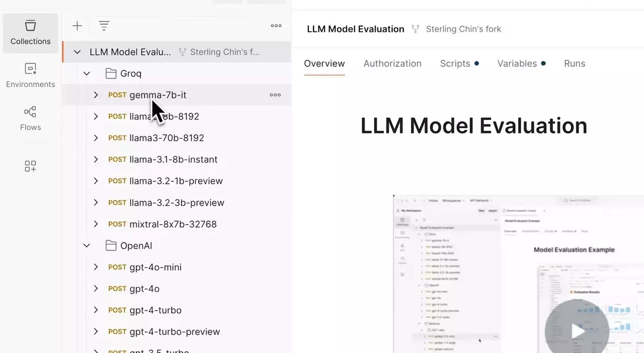The width and height of the screenshot is (644, 353).
Task: Click the plus icon to create collection
Action: coord(77,26)
